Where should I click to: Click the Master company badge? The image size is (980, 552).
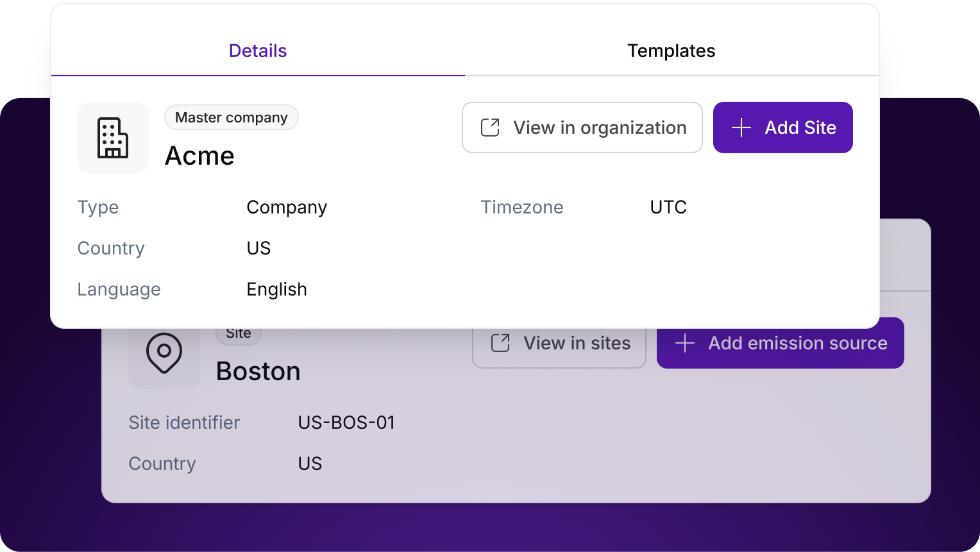coord(232,117)
